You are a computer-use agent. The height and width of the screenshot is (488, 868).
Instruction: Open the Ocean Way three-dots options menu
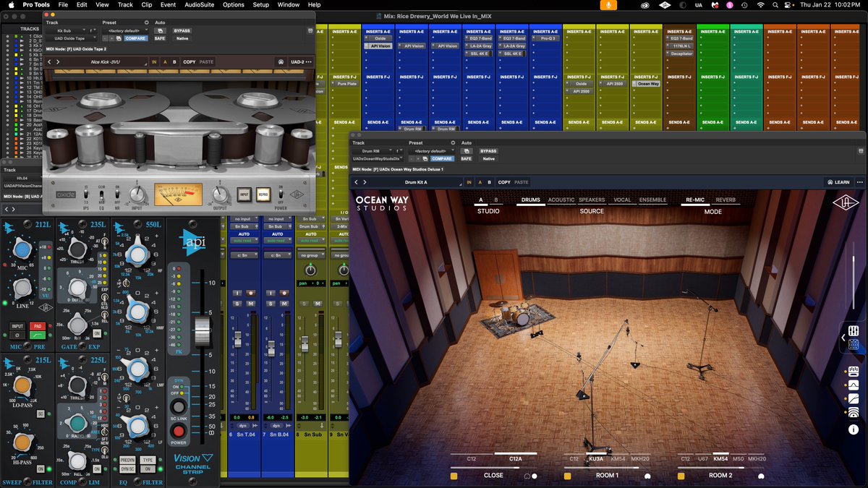coord(859,182)
